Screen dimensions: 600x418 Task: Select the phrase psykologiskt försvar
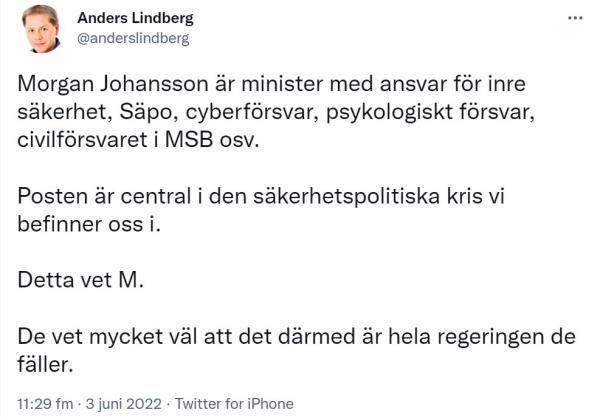[x=430, y=113]
